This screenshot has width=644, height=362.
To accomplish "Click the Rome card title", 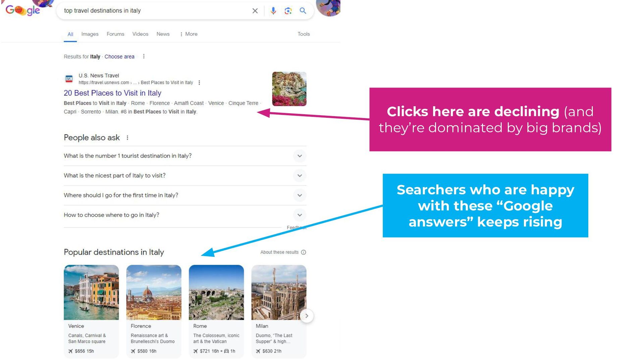I will [200, 326].
